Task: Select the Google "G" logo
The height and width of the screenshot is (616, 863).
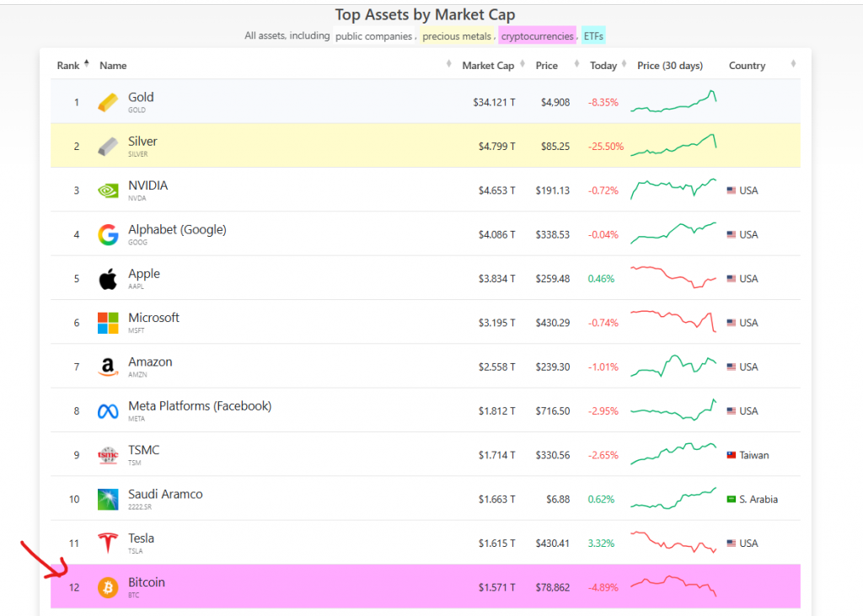Action: tap(107, 234)
